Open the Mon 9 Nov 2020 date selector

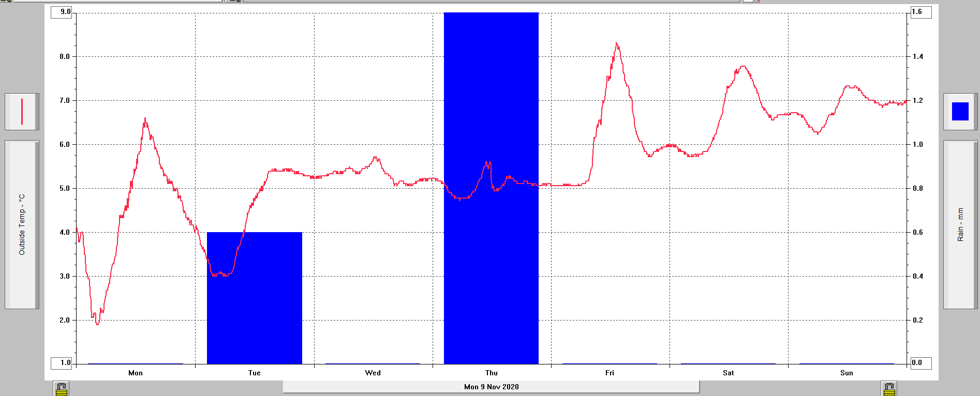(x=491, y=387)
